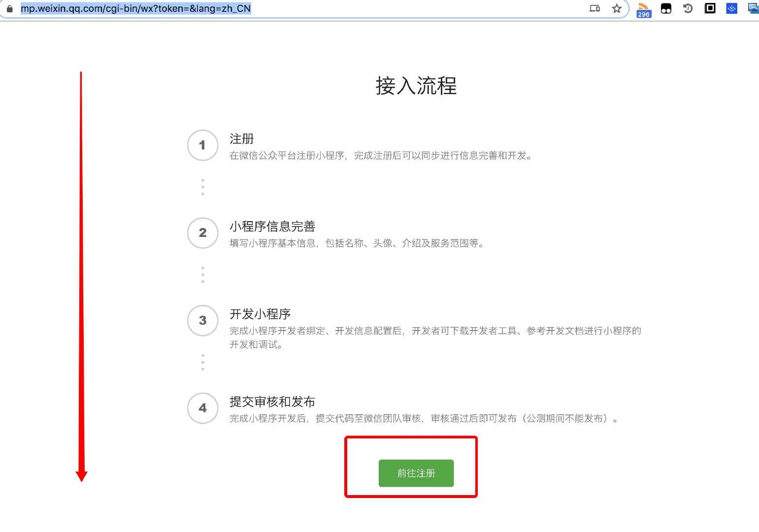Image resolution: width=759 pixels, height=532 pixels.
Task: Click the lock icon beside the URL
Action: [x=9, y=8]
